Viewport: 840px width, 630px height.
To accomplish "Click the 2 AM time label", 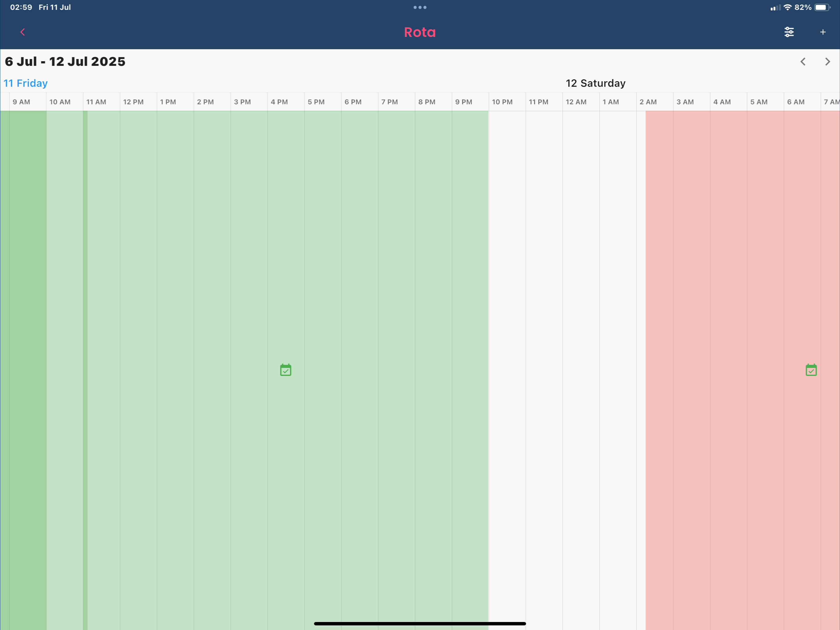I will pyautogui.click(x=648, y=102).
